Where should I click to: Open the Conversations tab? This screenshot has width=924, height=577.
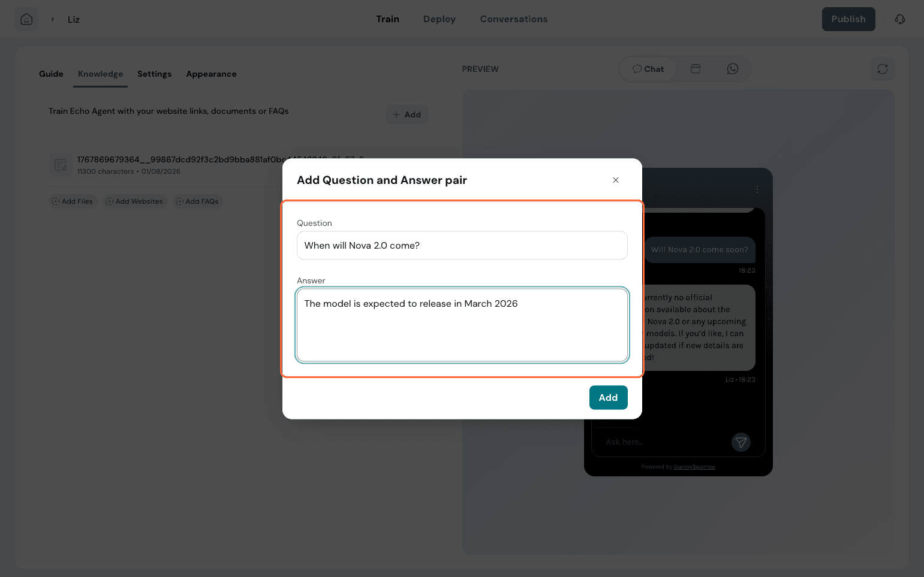pyautogui.click(x=513, y=19)
